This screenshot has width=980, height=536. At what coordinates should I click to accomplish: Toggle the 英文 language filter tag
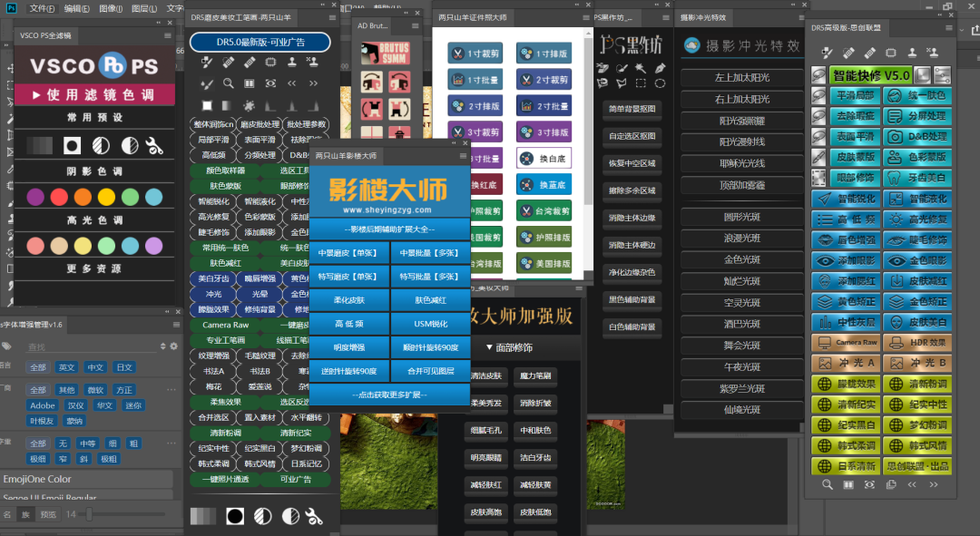point(67,367)
